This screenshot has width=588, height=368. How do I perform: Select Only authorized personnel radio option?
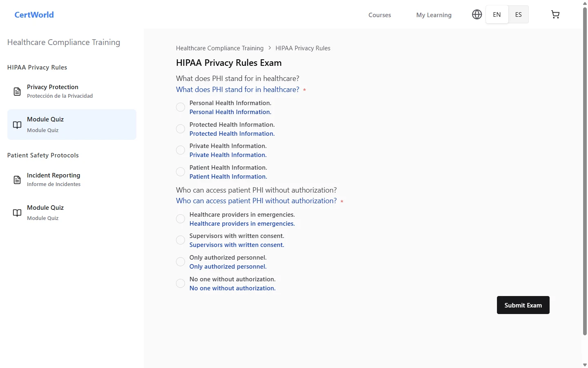click(180, 262)
